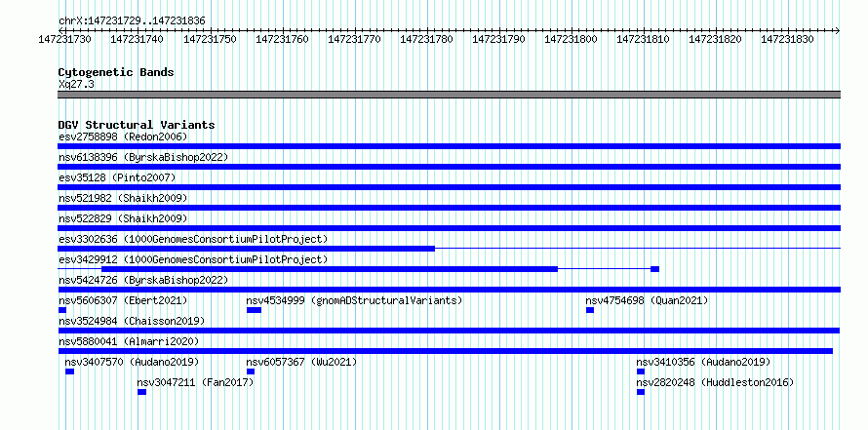
Task: Open variant nsv521982 (Shaikh2009) label
Action: 123,198
